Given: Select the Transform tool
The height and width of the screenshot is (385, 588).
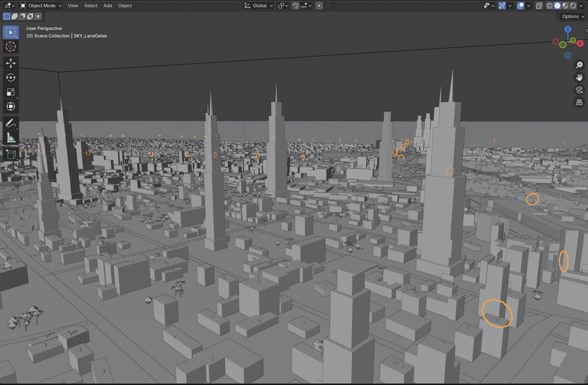Looking at the screenshot, I should [x=11, y=106].
